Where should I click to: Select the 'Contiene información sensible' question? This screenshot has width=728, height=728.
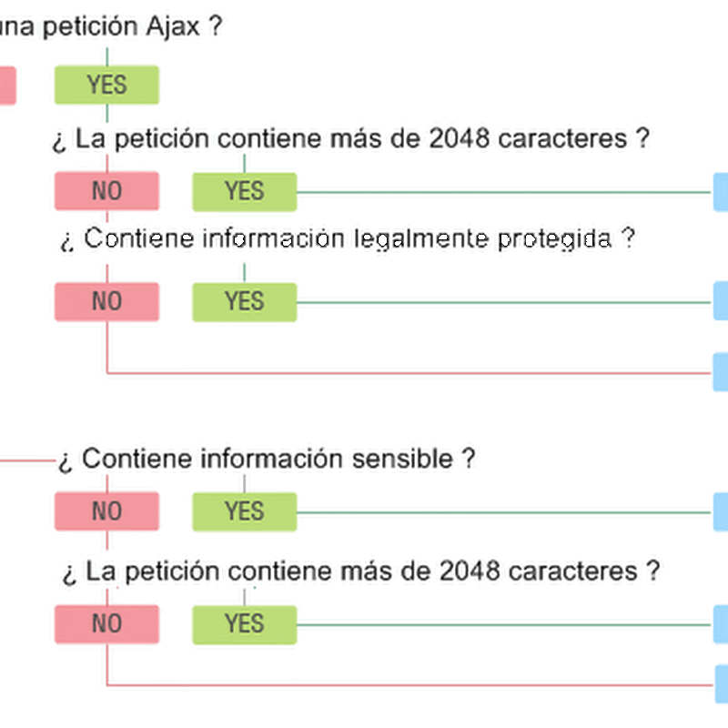click(x=267, y=460)
